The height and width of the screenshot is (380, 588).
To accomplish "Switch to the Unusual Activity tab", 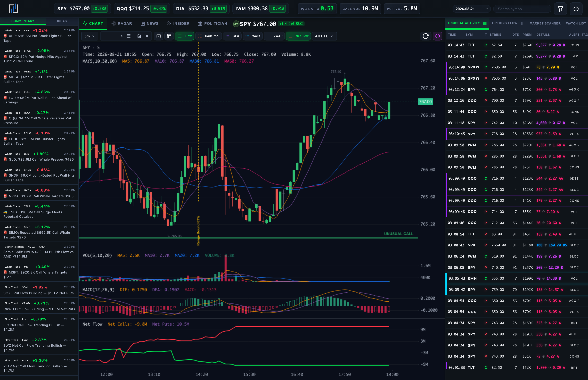I will click(464, 23).
